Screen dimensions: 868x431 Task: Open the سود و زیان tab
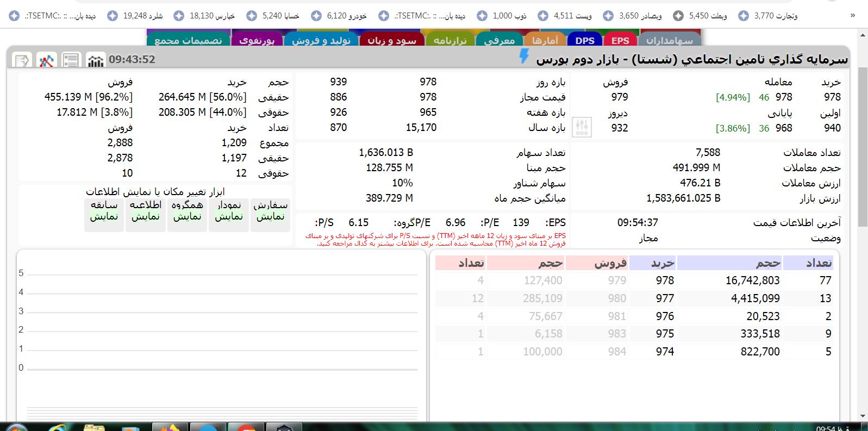pos(391,40)
